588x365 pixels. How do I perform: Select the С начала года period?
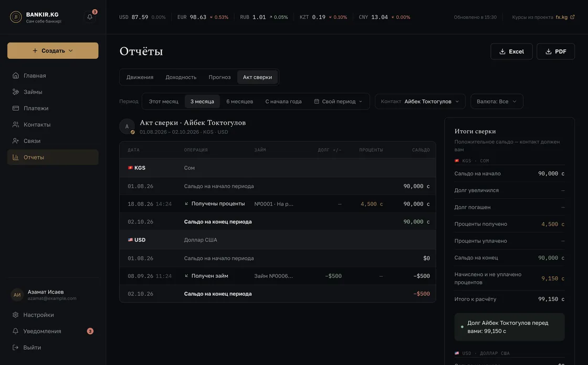point(283,101)
